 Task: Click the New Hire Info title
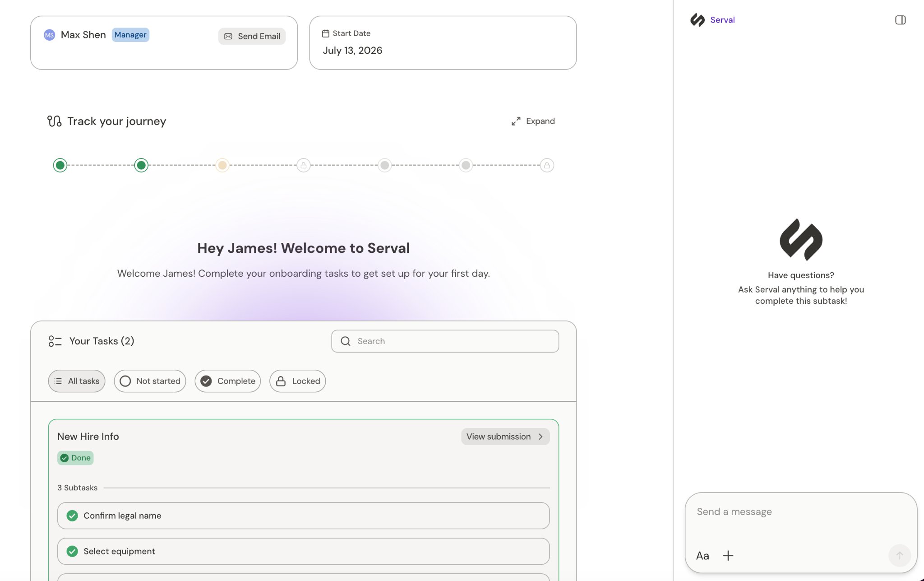pyautogui.click(x=88, y=437)
